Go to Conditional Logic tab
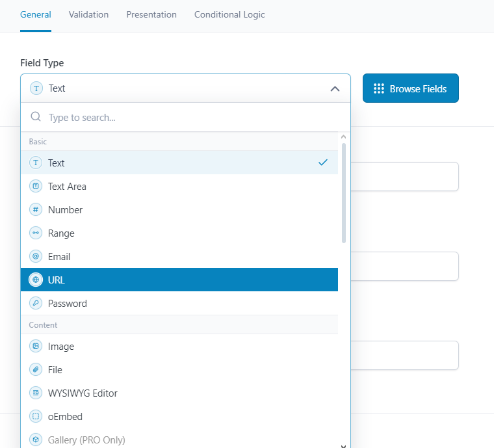This screenshot has height=448, width=494. (229, 14)
